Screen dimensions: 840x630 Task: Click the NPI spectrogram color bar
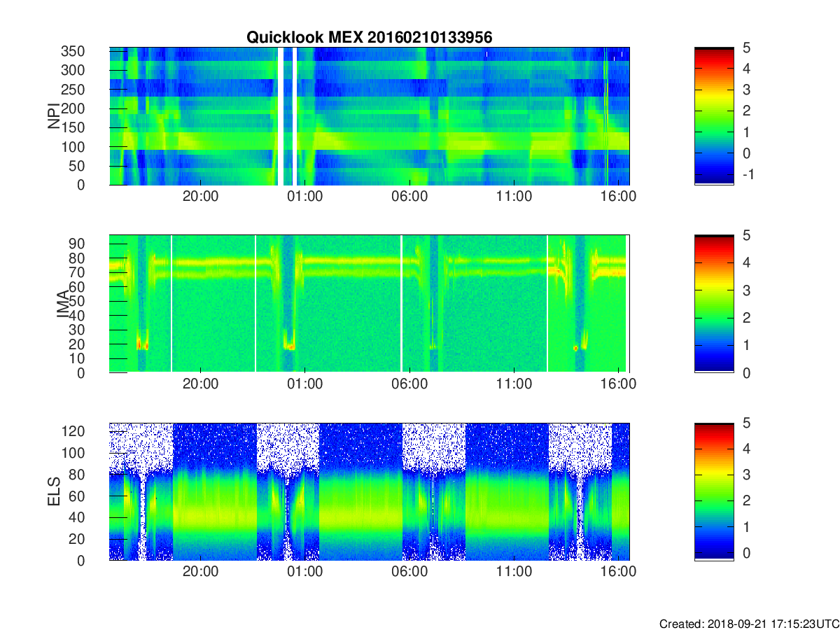pos(714,115)
